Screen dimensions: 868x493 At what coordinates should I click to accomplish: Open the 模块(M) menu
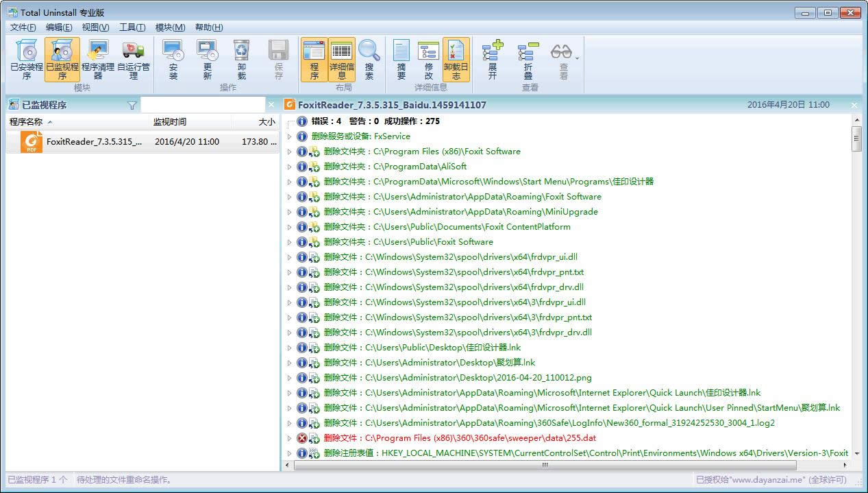[x=170, y=27]
